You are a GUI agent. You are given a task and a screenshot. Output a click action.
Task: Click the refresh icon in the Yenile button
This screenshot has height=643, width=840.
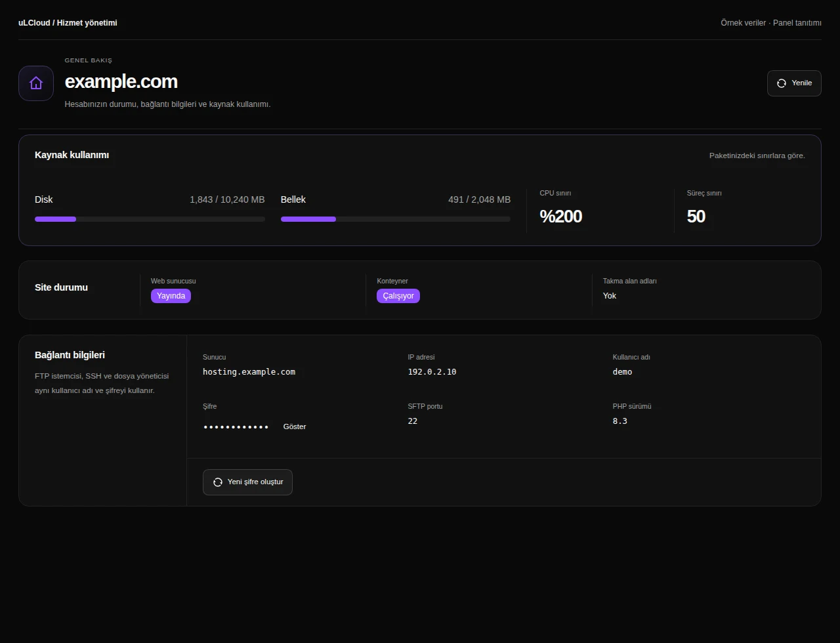click(x=782, y=83)
